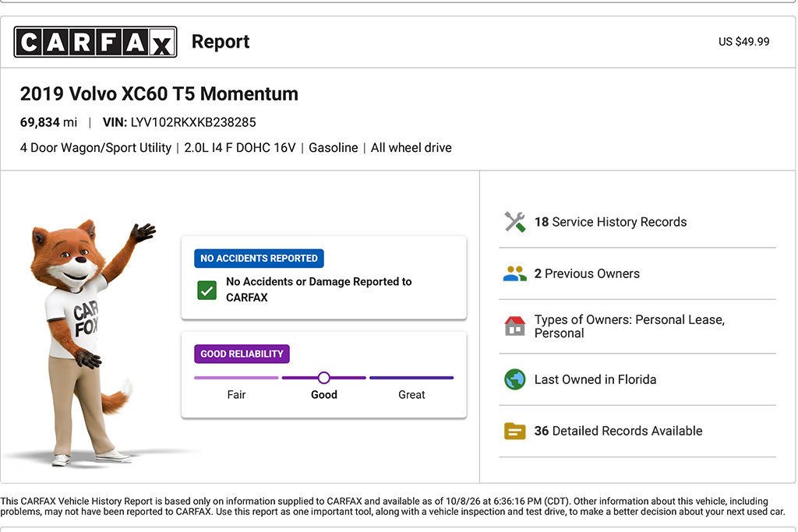
Task: Click the green no accidents checkmark
Action: point(207,291)
